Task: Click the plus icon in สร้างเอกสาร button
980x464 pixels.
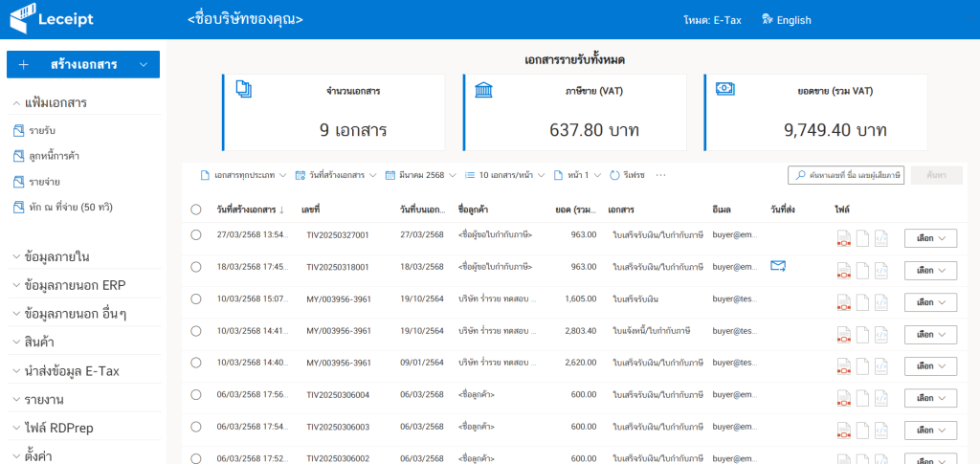Action: coord(24,64)
